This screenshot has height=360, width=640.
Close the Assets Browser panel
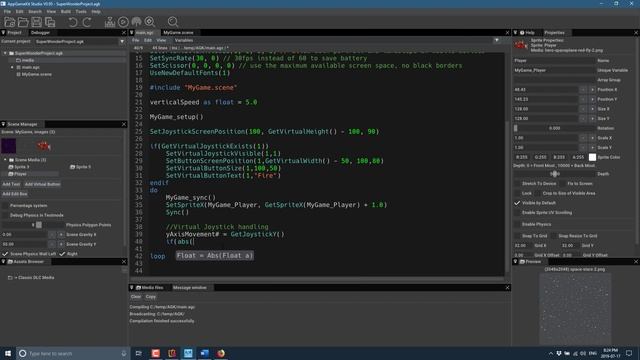tap(124, 261)
